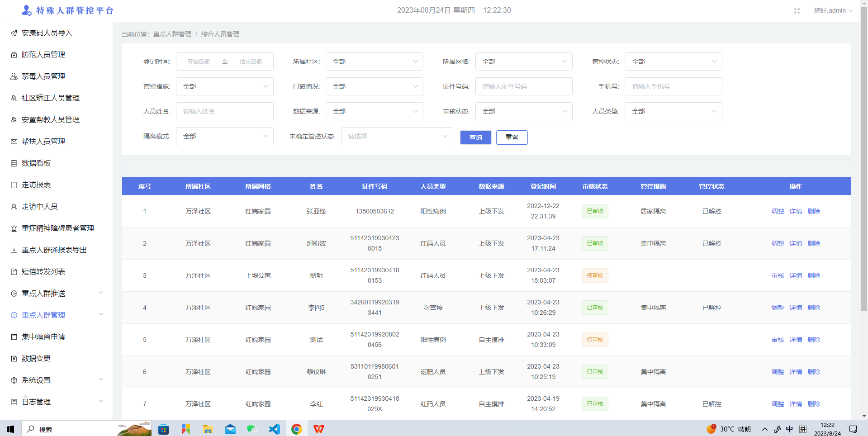The height and width of the screenshot is (436, 868).
Task: Click 删除 for 李四5 row
Action: 814,308
